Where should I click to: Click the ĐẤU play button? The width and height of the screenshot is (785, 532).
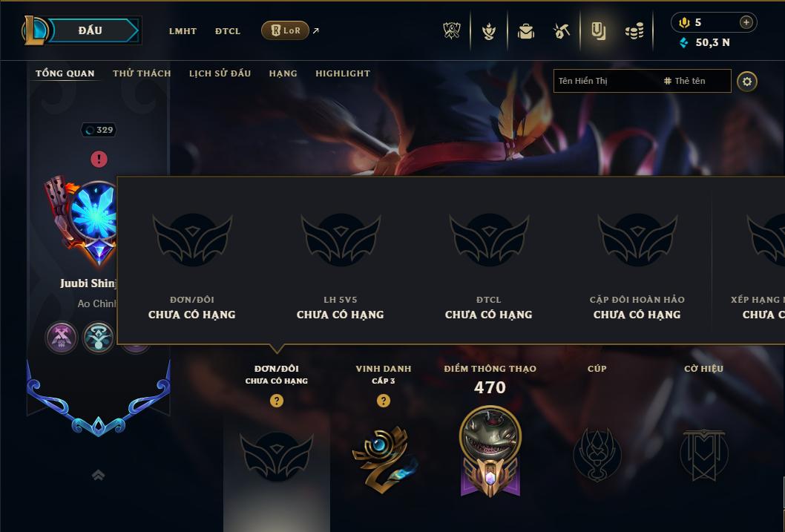coord(91,30)
